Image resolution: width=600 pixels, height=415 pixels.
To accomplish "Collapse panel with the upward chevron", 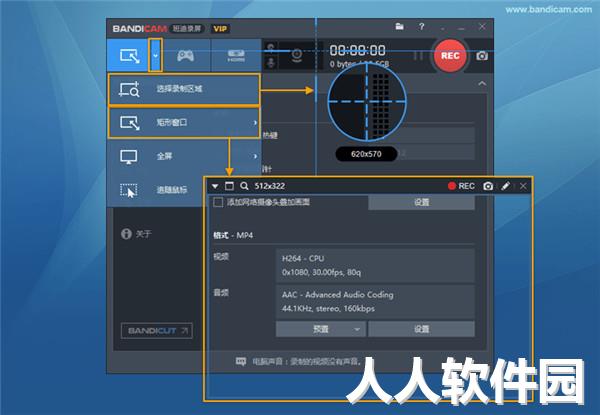I will [482, 83].
